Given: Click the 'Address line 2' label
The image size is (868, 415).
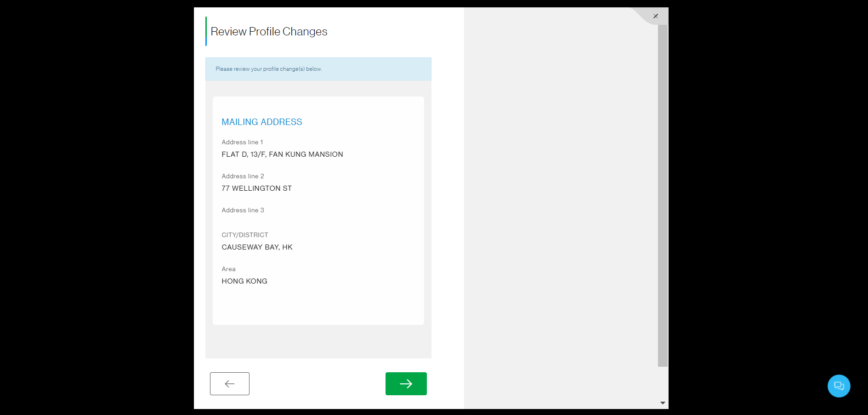Looking at the screenshot, I should (243, 176).
